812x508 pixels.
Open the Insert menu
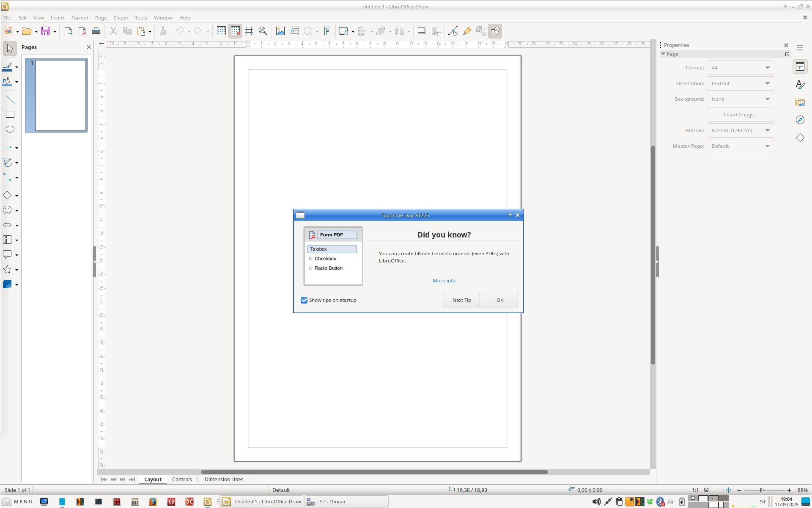coord(58,18)
